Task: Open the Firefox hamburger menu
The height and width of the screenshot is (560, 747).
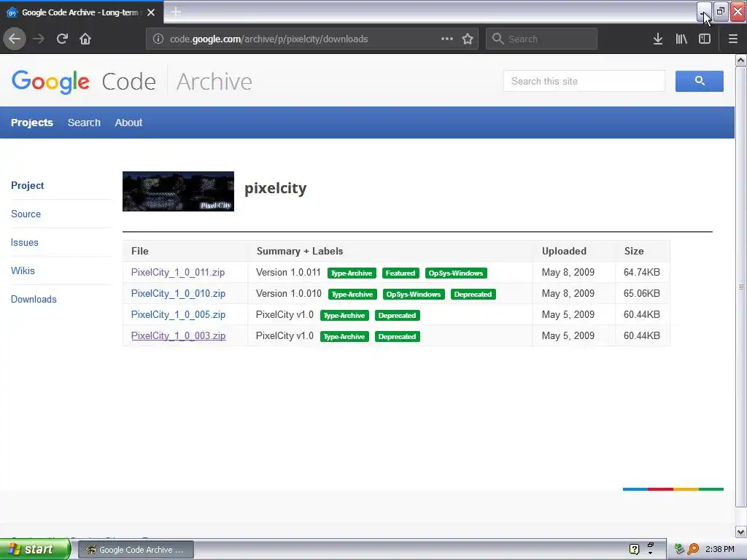Action: (733, 39)
